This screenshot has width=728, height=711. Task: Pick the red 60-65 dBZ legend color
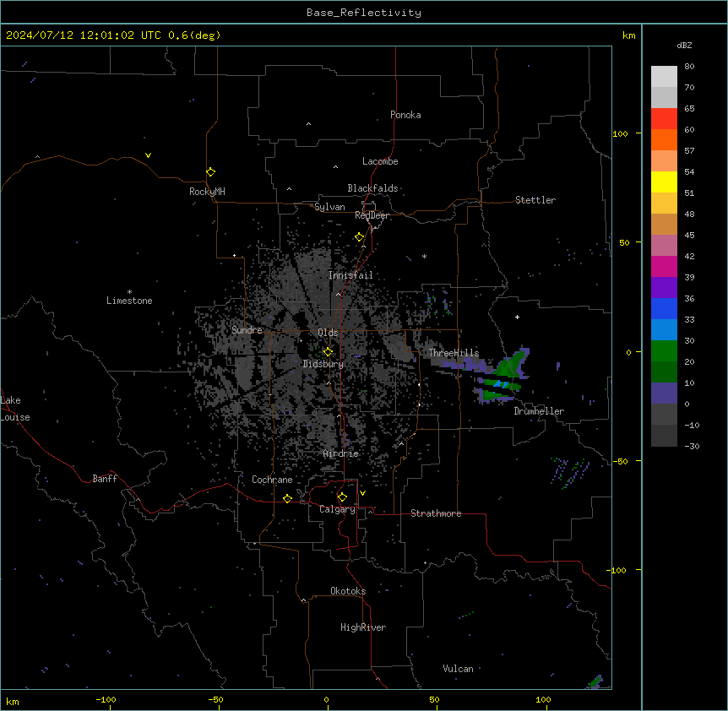pyautogui.click(x=664, y=119)
